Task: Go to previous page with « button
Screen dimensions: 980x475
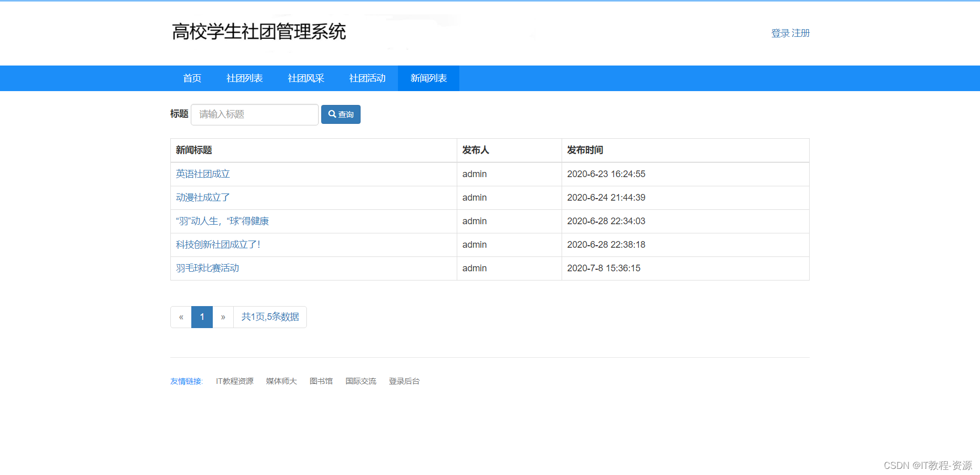Action: [x=181, y=317]
